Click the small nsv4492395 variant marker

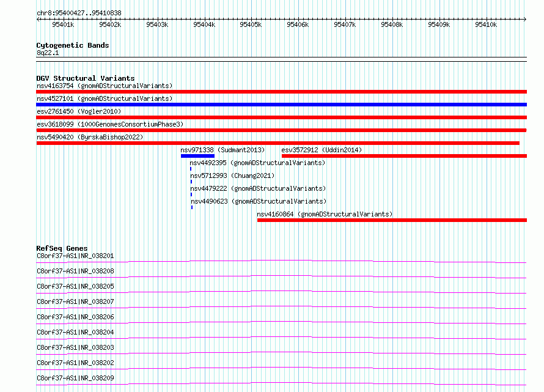pos(191,169)
